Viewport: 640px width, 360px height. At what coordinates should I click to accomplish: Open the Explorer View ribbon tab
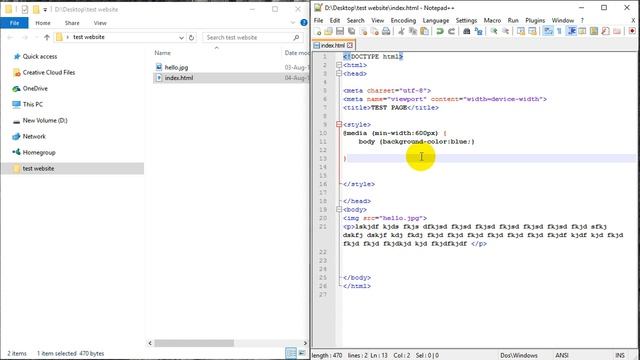click(x=100, y=23)
